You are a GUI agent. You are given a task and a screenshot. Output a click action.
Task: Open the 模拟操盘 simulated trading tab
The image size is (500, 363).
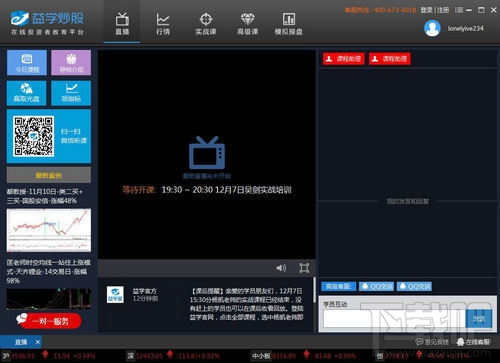289,23
